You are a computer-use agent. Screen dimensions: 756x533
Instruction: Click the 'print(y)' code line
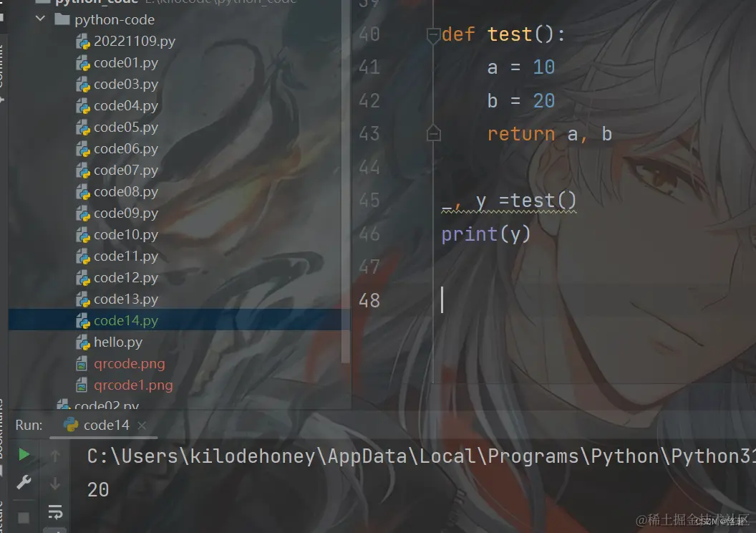pyautogui.click(x=486, y=234)
